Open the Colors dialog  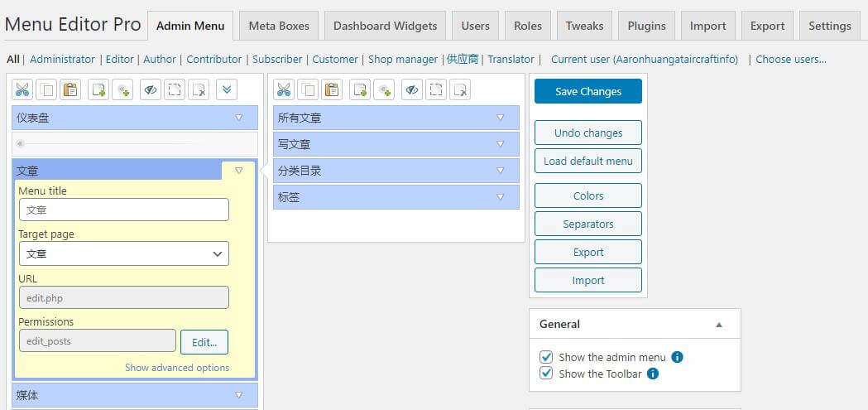[587, 196]
